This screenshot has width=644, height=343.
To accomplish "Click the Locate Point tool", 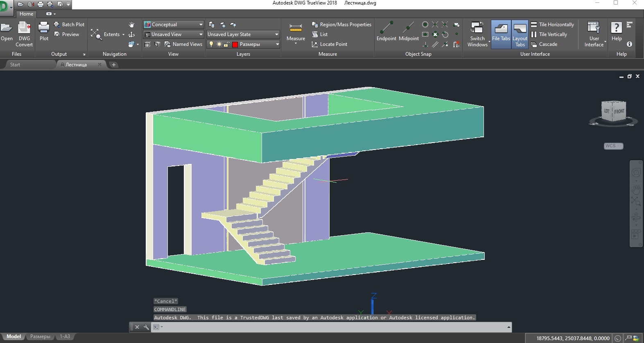I will (330, 44).
